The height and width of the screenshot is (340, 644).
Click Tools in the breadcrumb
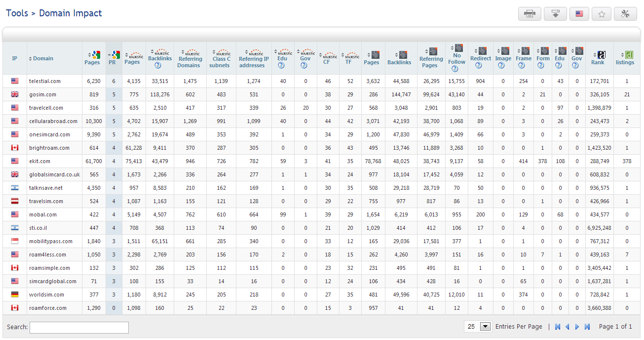pos(17,13)
